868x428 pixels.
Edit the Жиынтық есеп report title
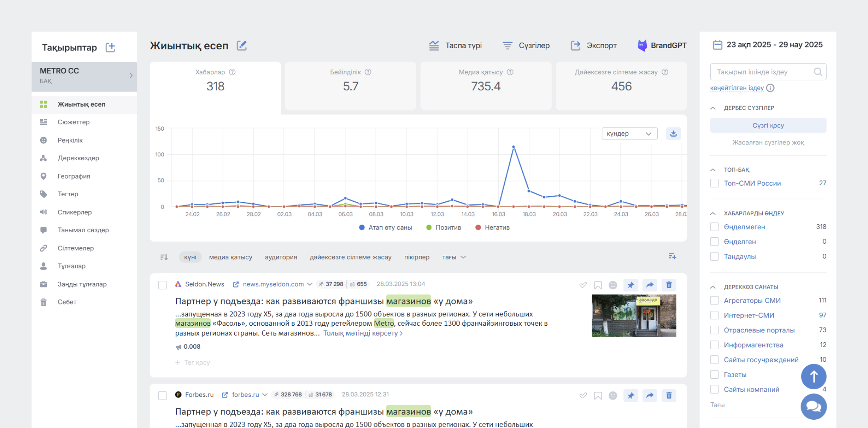[241, 45]
